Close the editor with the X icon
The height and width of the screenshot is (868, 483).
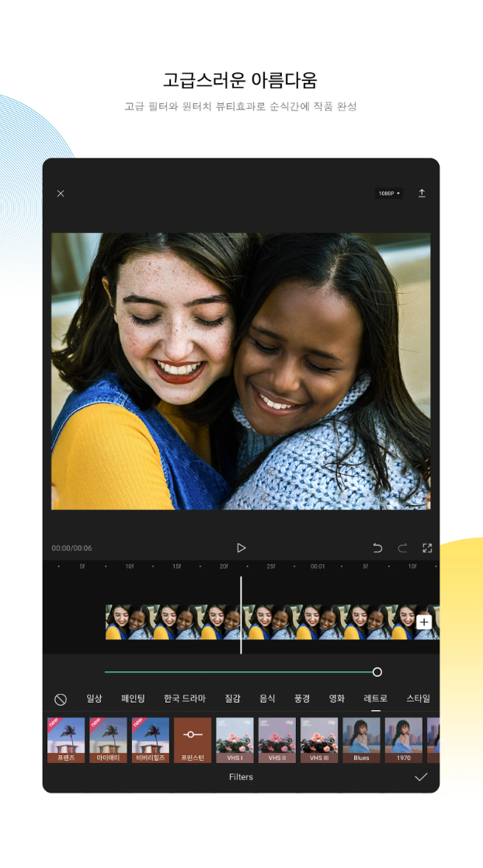(61, 193)
